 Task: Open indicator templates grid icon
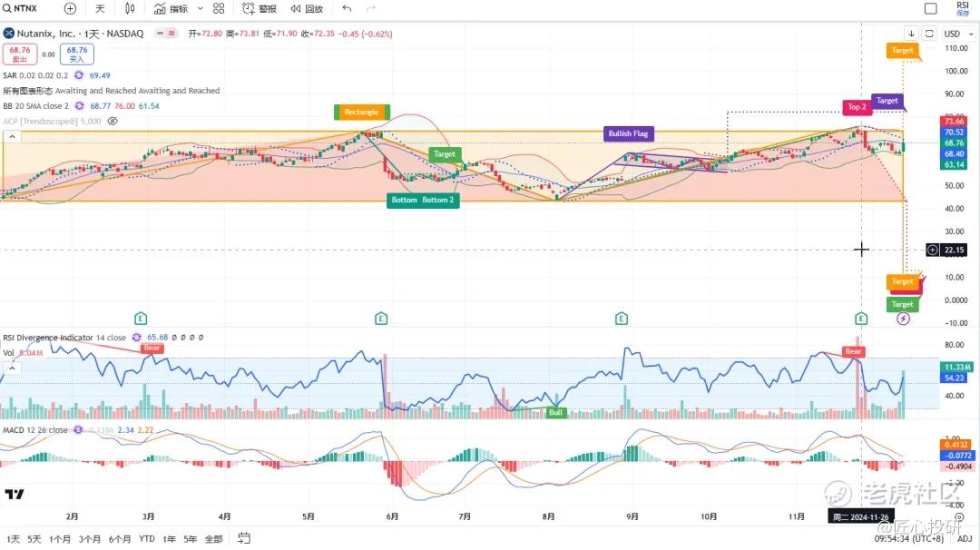pos(219,9)
